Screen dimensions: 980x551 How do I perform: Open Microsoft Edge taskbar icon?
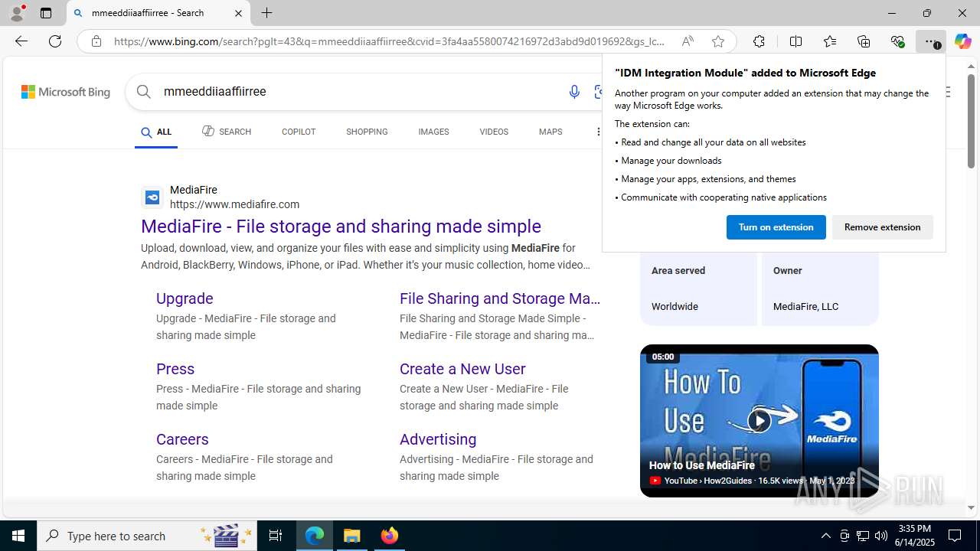pos(315,536)
